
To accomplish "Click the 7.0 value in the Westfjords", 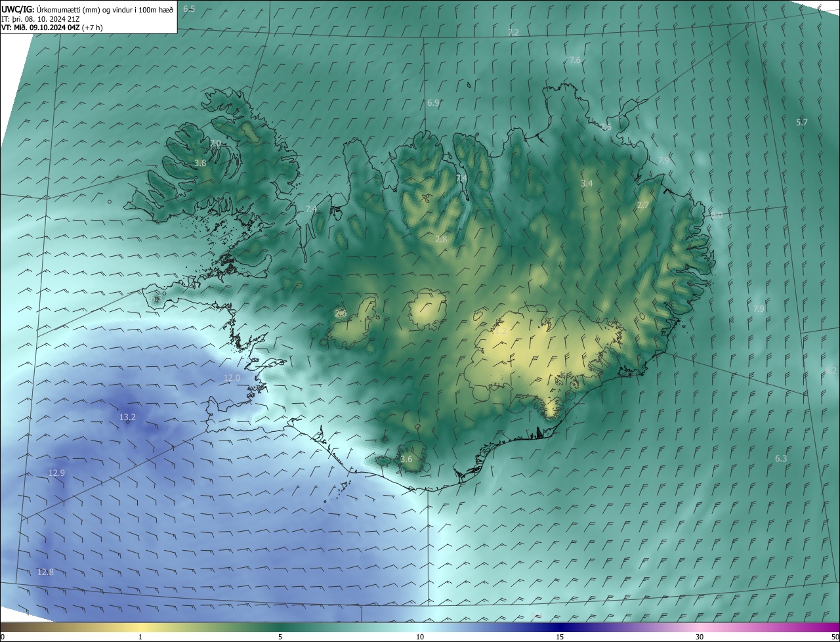I will click(215, 143).
